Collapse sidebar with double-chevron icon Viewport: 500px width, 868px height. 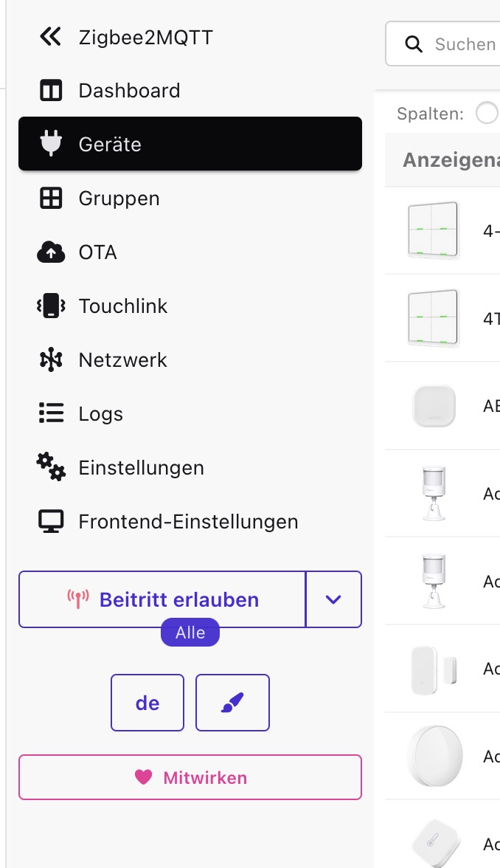(x=50, y=37)
